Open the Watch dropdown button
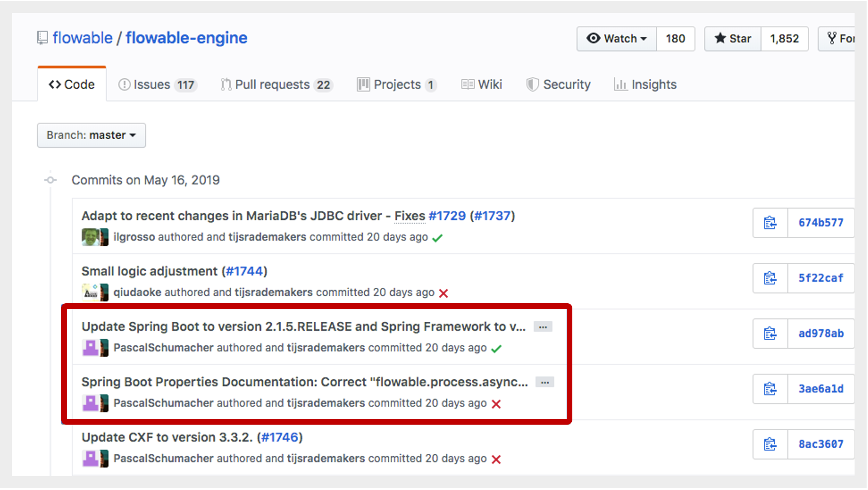 (x=617, y=38)
